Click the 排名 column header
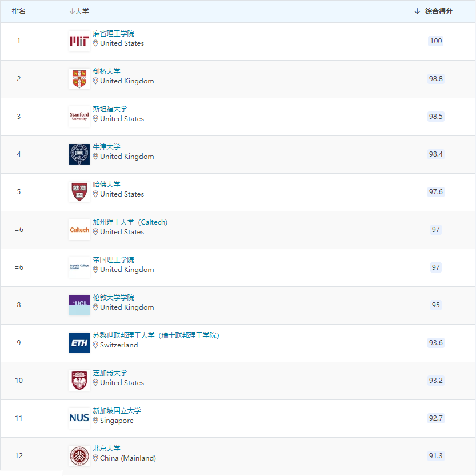 pos(18,11)
